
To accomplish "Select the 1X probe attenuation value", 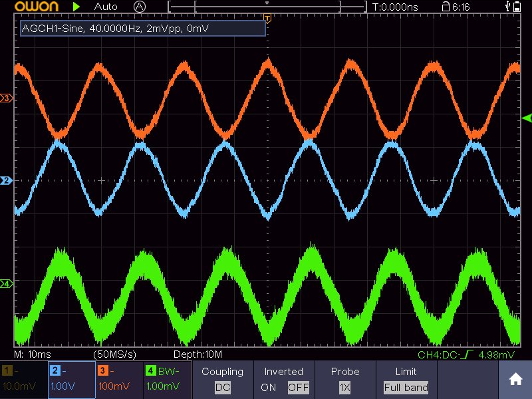I will [x=345, y=388].
